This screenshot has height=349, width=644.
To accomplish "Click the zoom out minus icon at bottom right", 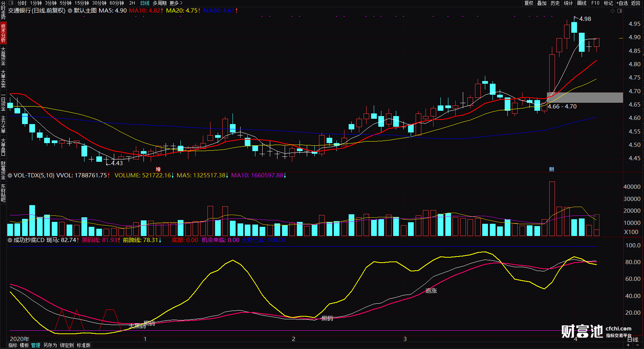I will (638, 345).
